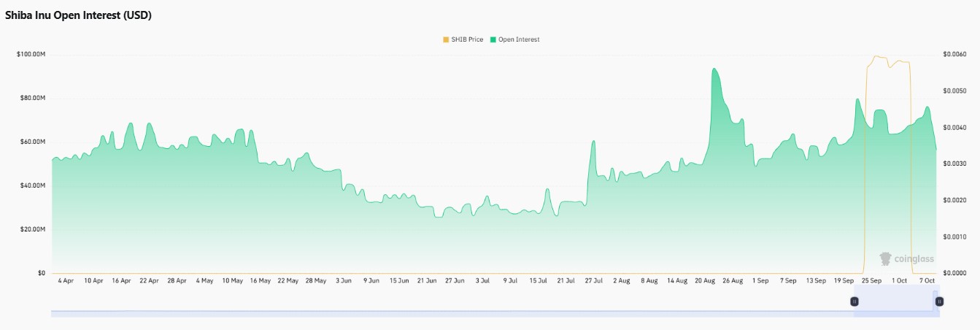Viewport: 980px width, 330px height.
Task: Select the 7 Oct date label
Action: click(x=927, y=280)
